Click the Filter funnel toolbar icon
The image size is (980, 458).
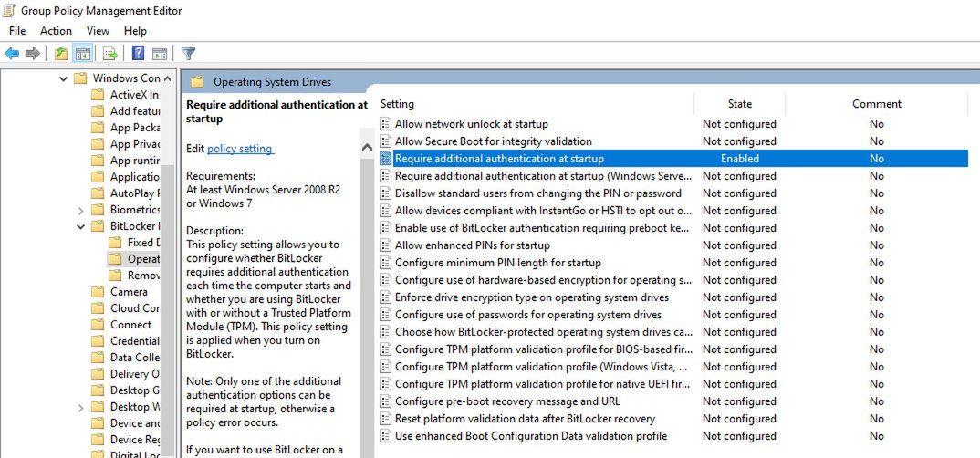coord(188,54)
